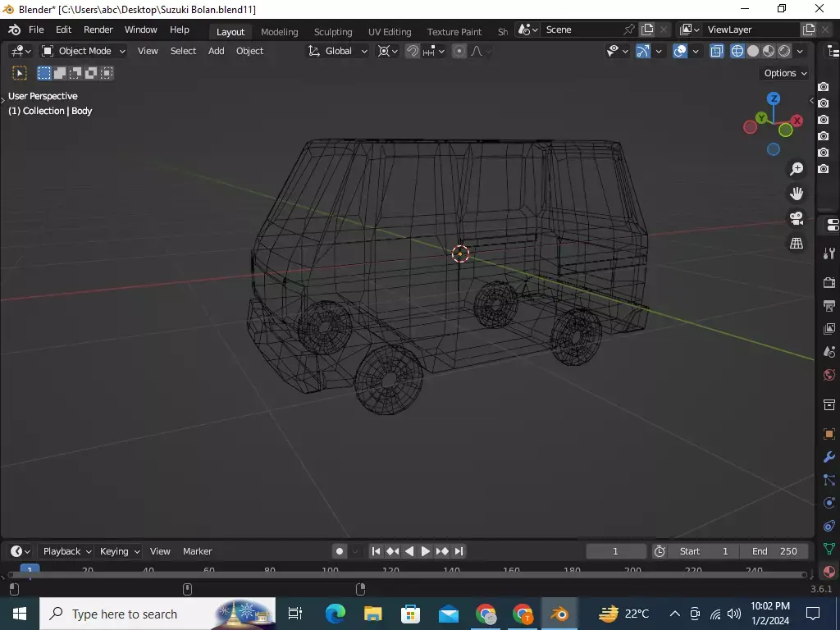The height and width of the screenshot is (630, 840).
Task: Switch to Rendered viewport shading
Action: click(x=784, y=51)
